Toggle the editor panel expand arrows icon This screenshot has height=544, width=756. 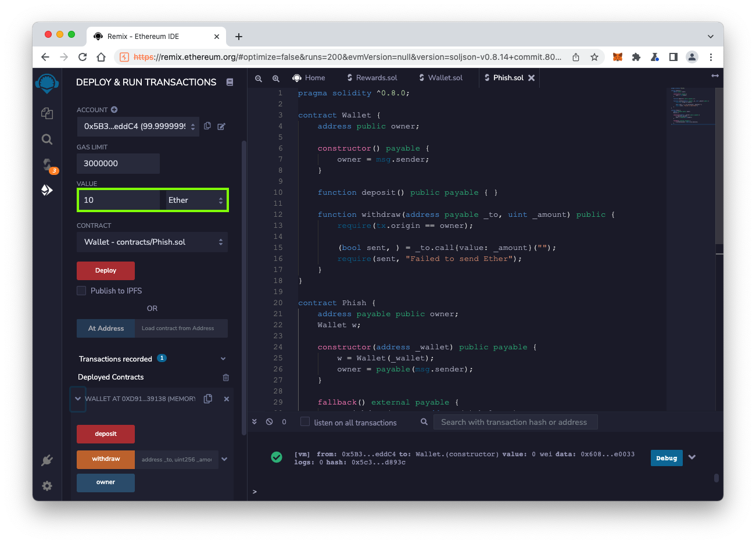click(x=715, y=76)
